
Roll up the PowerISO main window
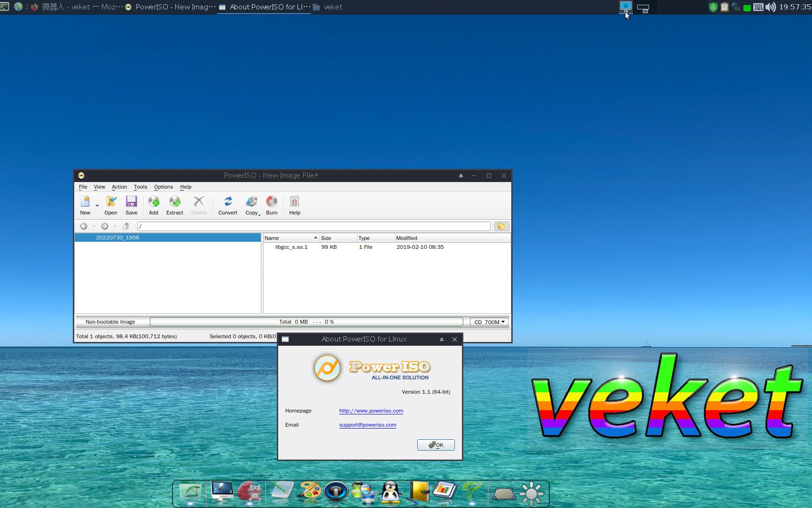(x=461, y=175)
